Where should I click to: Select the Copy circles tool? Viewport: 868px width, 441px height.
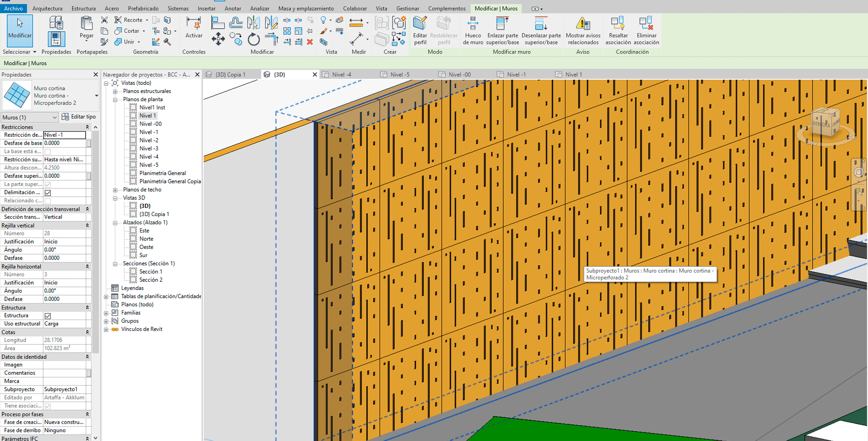point(236,39)
